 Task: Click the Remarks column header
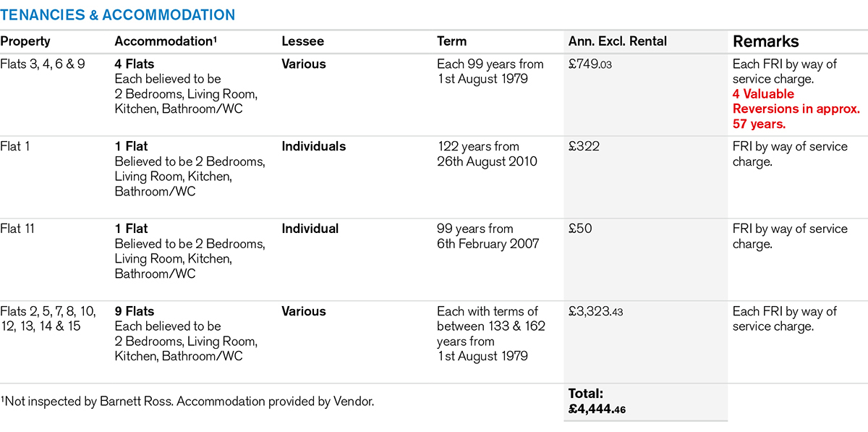click(766, 41)
